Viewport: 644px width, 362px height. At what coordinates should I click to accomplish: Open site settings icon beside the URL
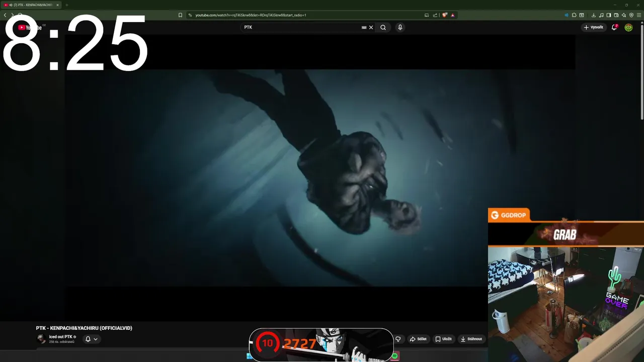coord(190,15)
